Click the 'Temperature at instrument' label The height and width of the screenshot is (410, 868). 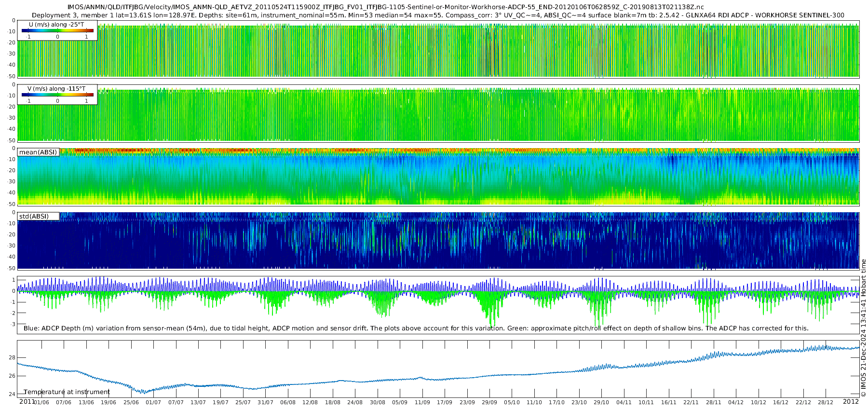[x=67, y=392]
